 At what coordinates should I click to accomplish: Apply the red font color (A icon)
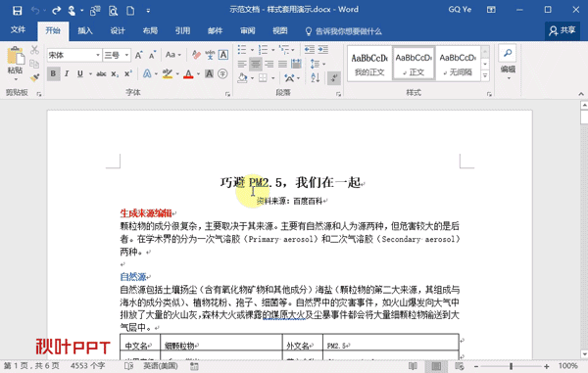188,74
